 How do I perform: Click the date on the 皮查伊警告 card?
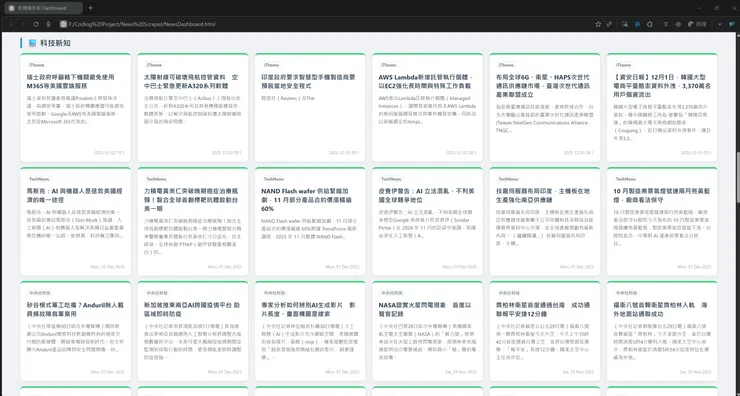[x=459, y=267]
